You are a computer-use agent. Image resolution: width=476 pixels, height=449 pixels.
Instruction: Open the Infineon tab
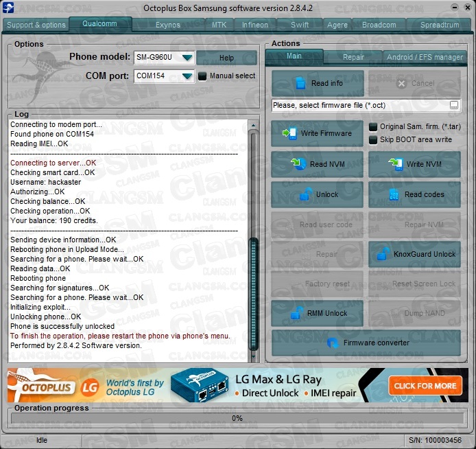(255, 25)
